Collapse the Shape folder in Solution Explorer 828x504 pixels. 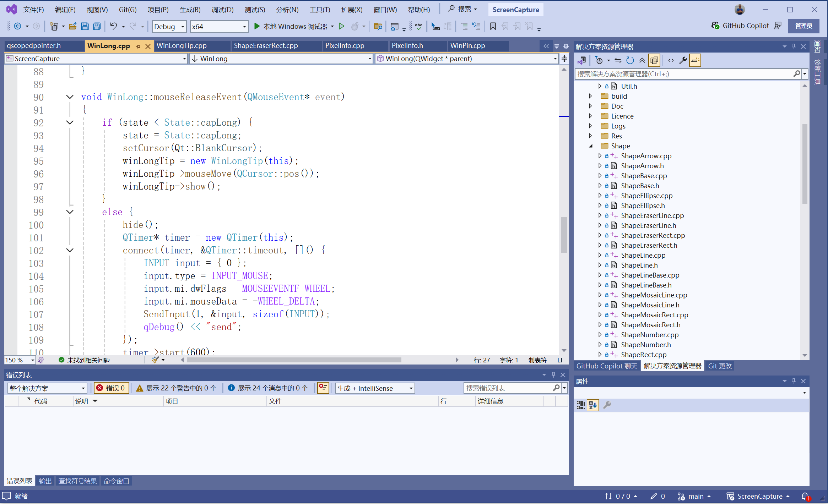[x=591, y=146]
